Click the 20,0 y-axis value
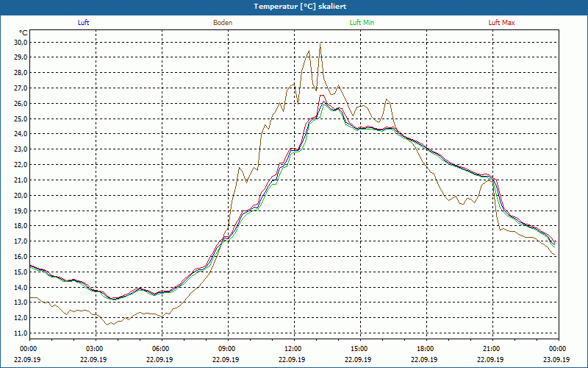 point(21,196)
